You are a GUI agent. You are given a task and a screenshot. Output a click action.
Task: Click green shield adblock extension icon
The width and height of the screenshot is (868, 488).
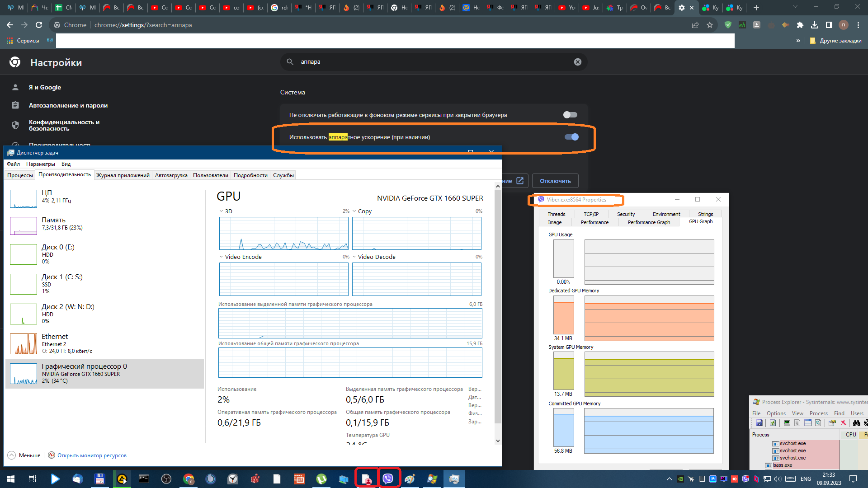[x=728, y=25]
